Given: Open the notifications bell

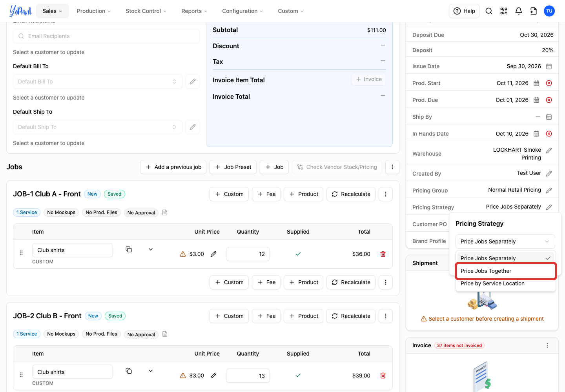Looking at the screenshot, I should click(519, 11).
